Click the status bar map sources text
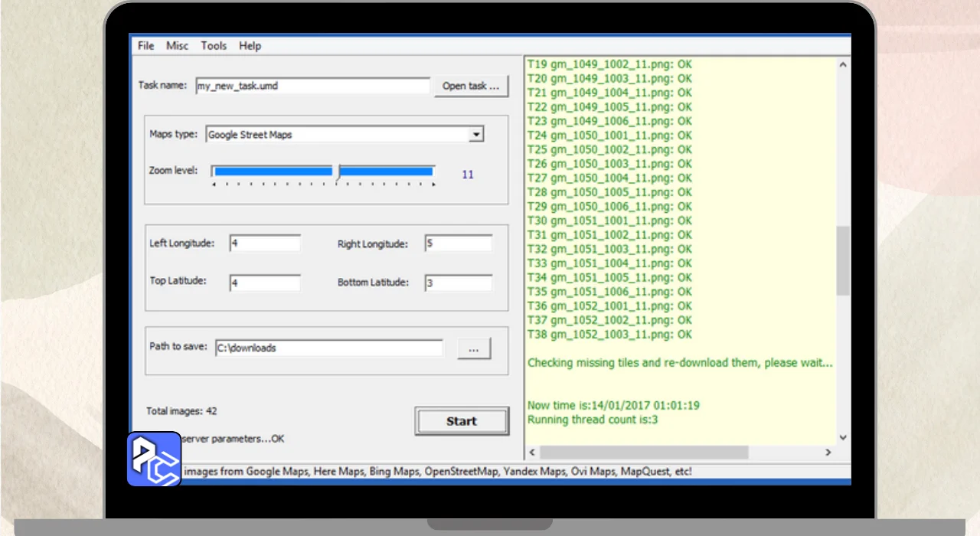This screenshot has height=536, width=980. pos(438,471)
